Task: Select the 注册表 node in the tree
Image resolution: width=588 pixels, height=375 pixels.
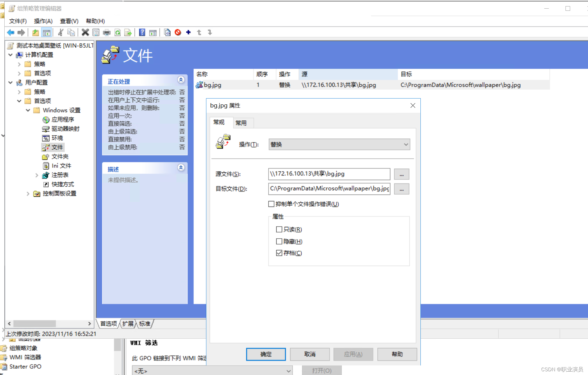Action: click(60, 175)
